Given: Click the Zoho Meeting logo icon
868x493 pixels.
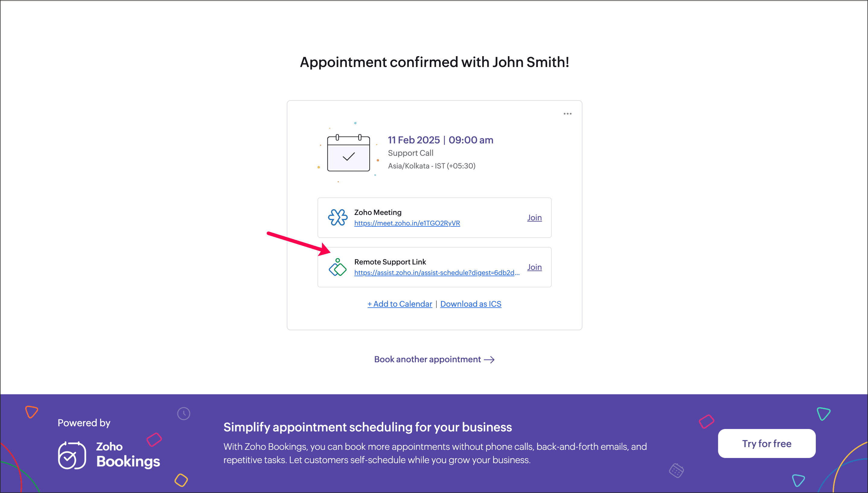Looking at the screenshot, I should [337, 217].
